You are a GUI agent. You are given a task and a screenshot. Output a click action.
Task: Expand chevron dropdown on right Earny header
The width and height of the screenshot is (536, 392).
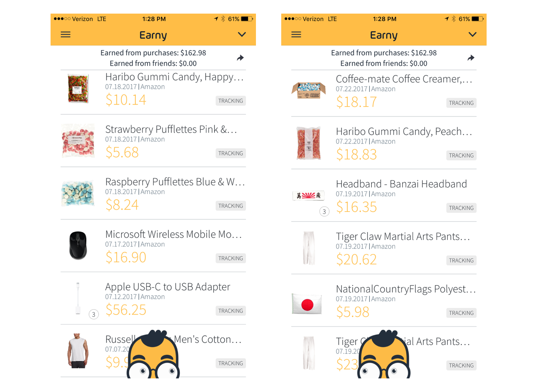coord(473,35)
